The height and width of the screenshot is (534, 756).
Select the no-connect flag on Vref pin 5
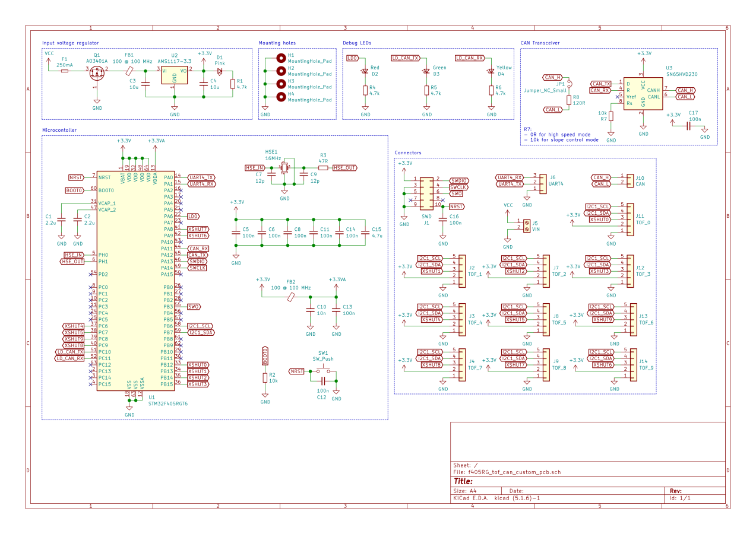pyautogui.click(x=617, y=97)
